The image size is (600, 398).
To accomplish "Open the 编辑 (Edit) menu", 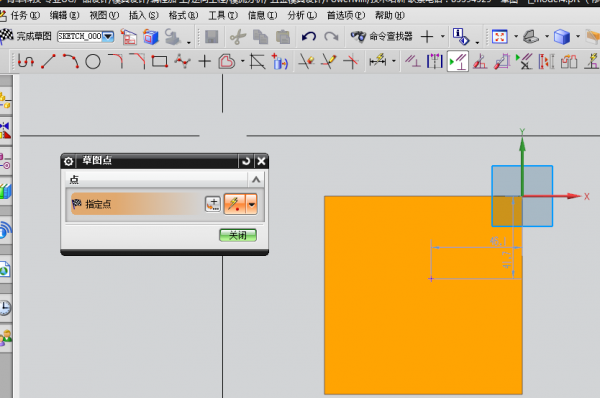I will 64,15.
